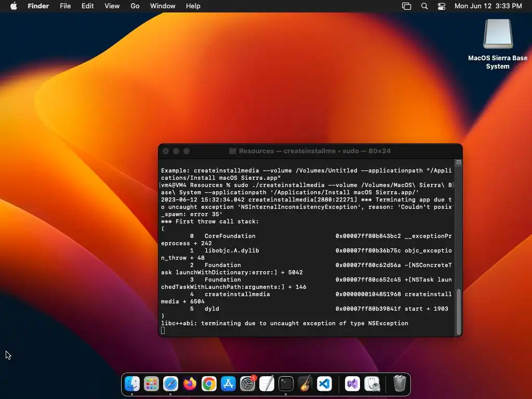Launch Safari from the Dock
This screenshot has width=532, height=399.
point(170,384)
